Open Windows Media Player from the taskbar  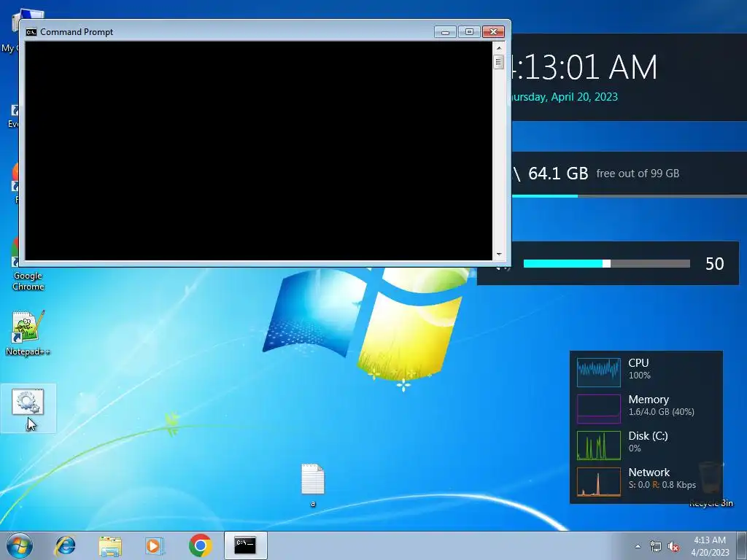155,545
